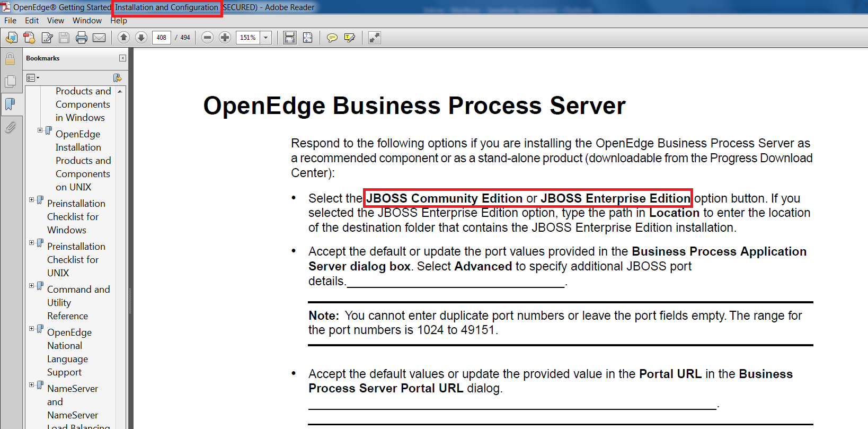
Task: Click the scrolling mode fit-width icon
Action: 289,38
